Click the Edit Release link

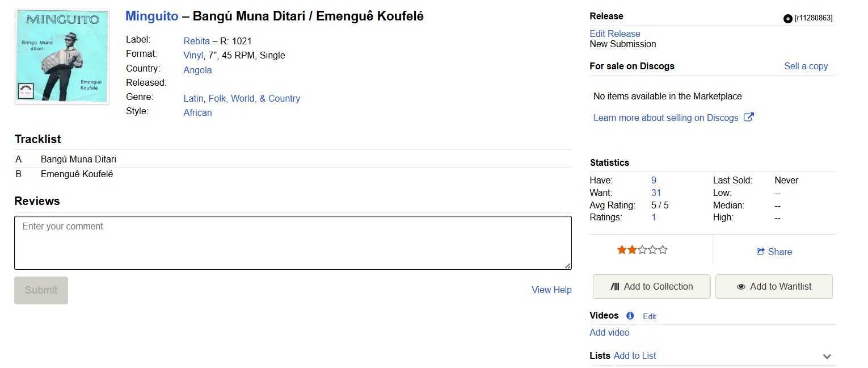coord(615,34)
